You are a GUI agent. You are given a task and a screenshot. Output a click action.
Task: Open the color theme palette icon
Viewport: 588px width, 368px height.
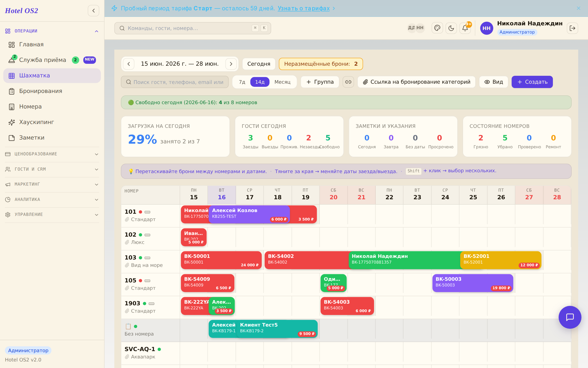(x=437, y=28)
